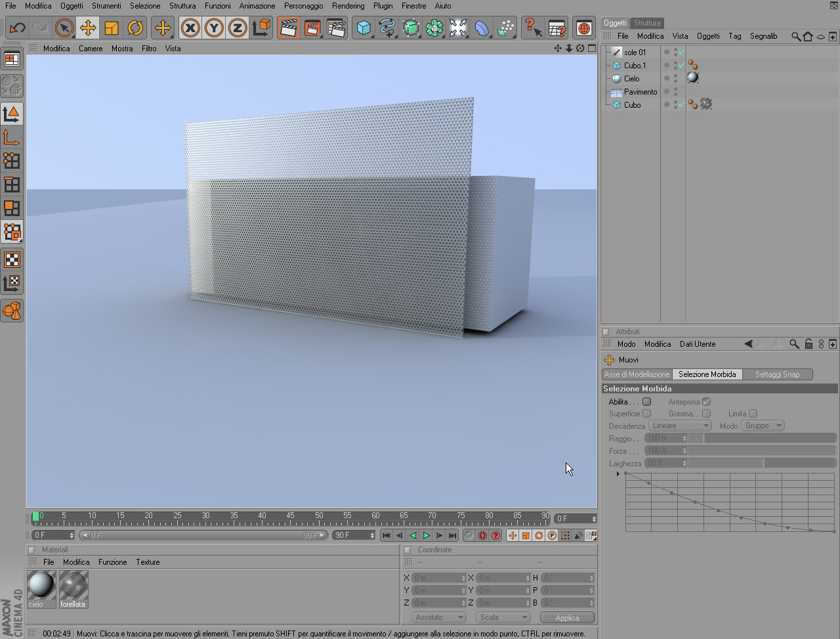The image size is (840, 639).
Task: Enable the Abilita checkbox
Action: coord(646,401)
